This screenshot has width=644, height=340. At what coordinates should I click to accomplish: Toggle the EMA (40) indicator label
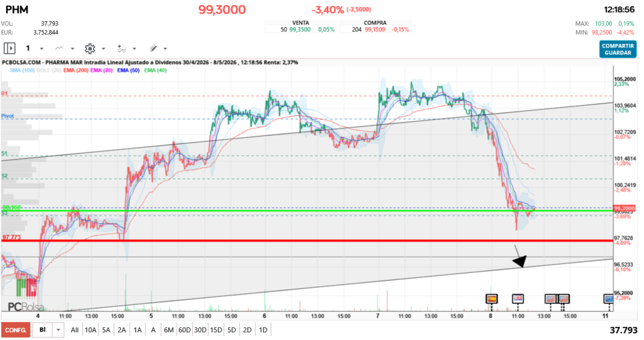(x=155, y=71)
